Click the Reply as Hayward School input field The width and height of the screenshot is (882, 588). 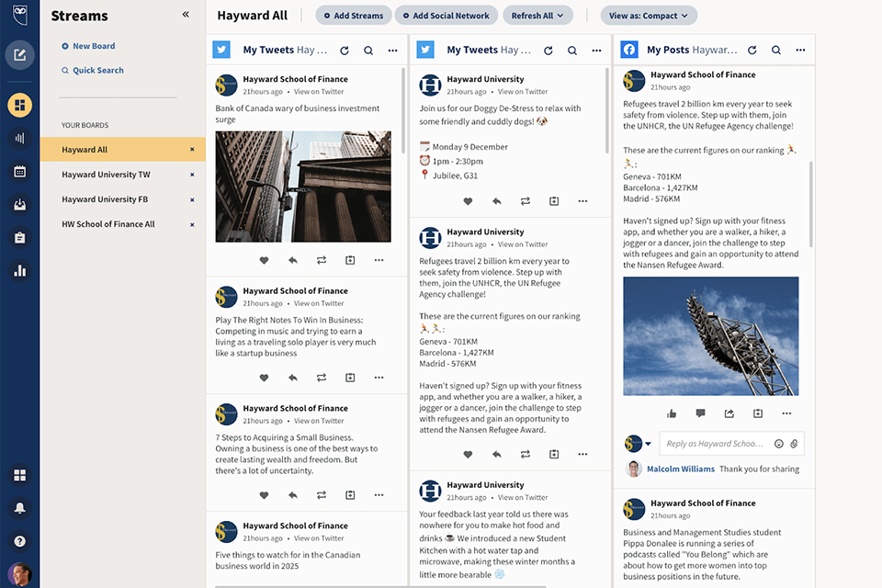point(715,444)
